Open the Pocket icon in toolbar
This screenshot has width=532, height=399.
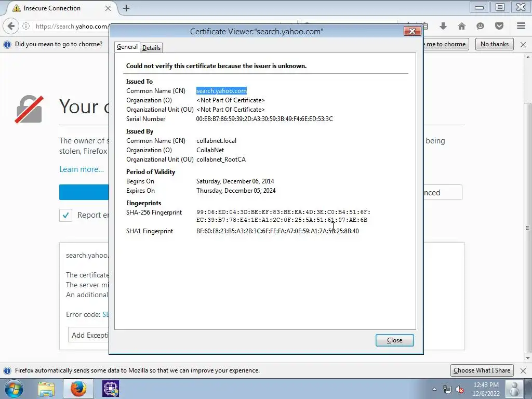499,26
